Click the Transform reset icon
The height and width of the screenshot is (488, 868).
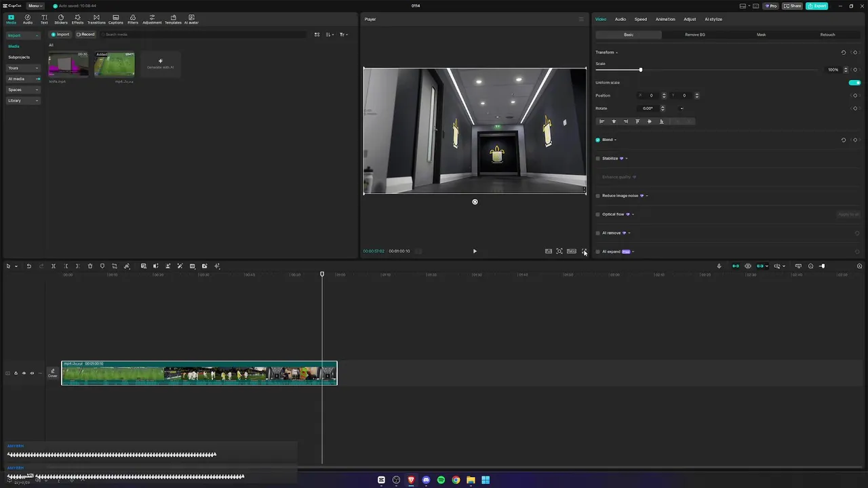click(844, 52)
